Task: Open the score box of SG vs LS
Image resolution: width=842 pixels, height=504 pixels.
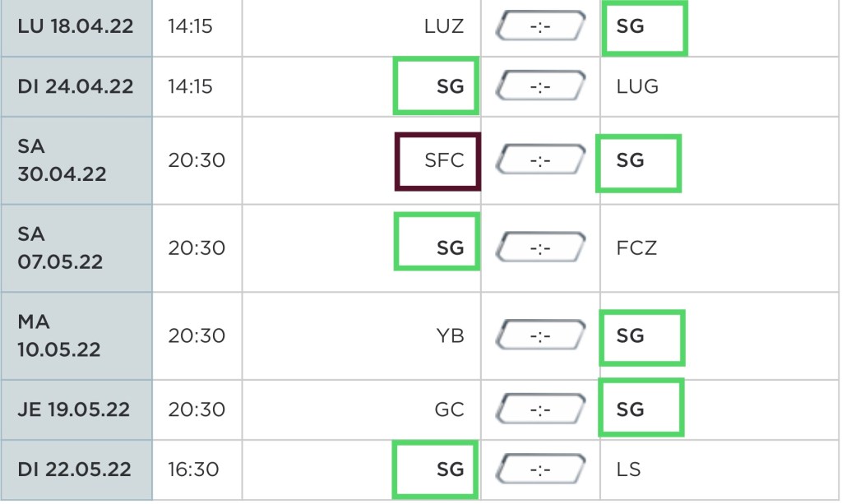Action: tap(540, 469)
